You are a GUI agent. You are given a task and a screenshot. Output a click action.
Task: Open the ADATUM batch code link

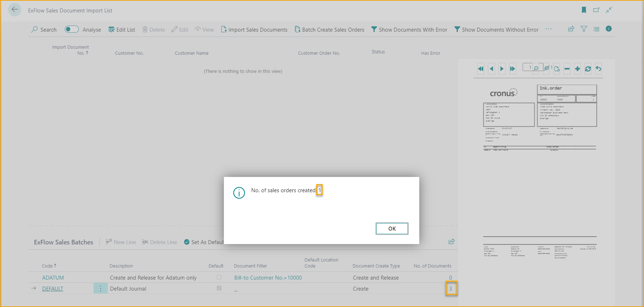53,278
